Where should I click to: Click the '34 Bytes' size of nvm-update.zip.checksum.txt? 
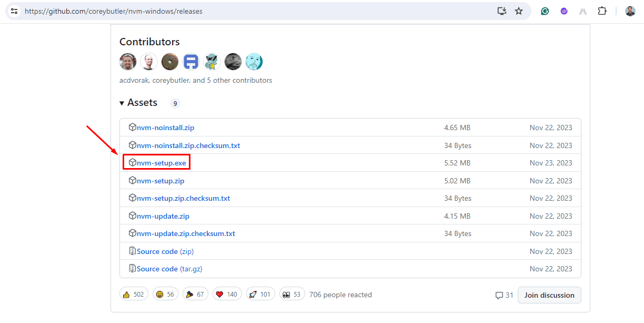[458, 233]
